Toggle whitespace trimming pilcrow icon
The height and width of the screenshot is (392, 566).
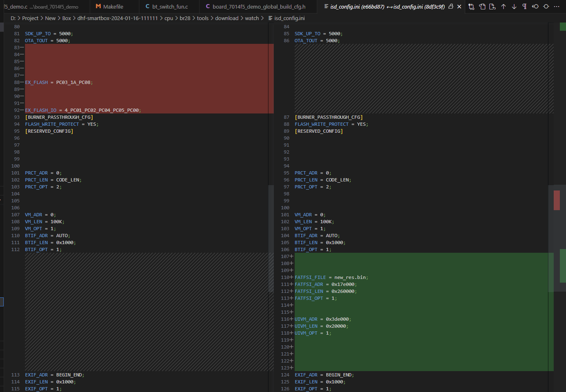[525, 7]
